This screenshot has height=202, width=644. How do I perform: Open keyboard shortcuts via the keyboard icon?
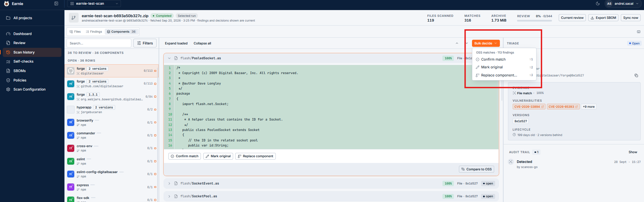coord(639,32)
